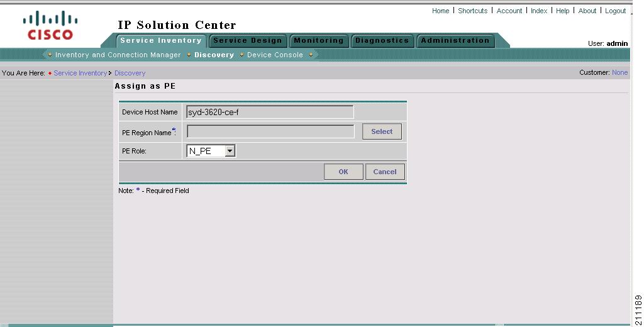This screenshot has width=644, height=327.
Task: Click the IP Solution Center title
Action: coord(177,25)
